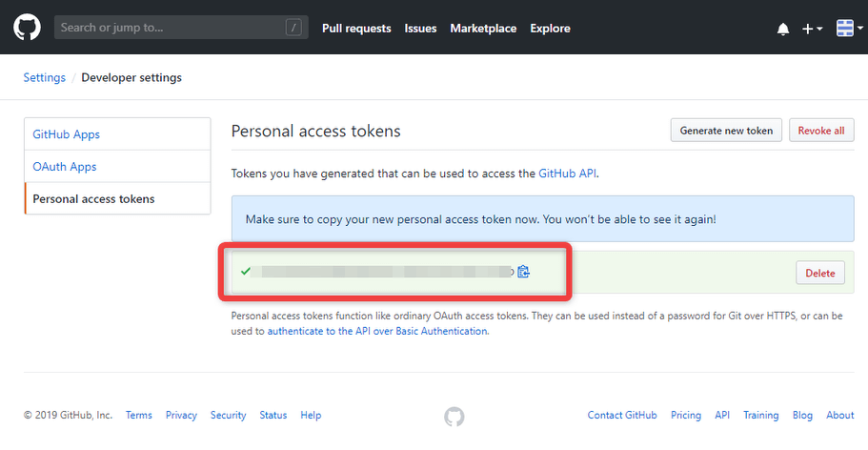Image resolution: width=868 pixels, height=450 pixels.
Task: Focus the Search or jump to field
Action: click(181, 27)
